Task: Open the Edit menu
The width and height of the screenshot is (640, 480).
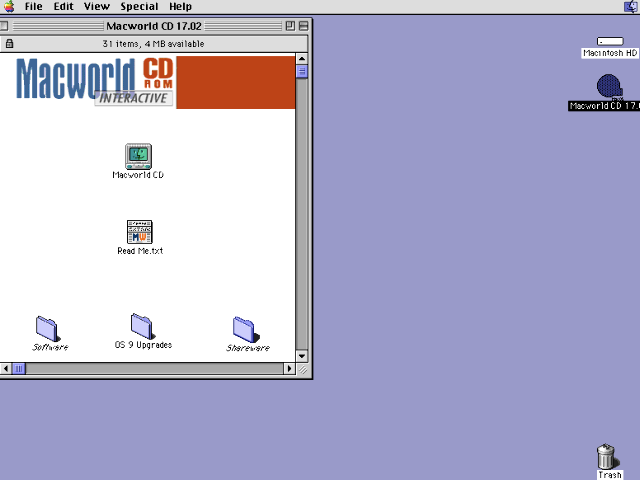Action: pos(64,7)
